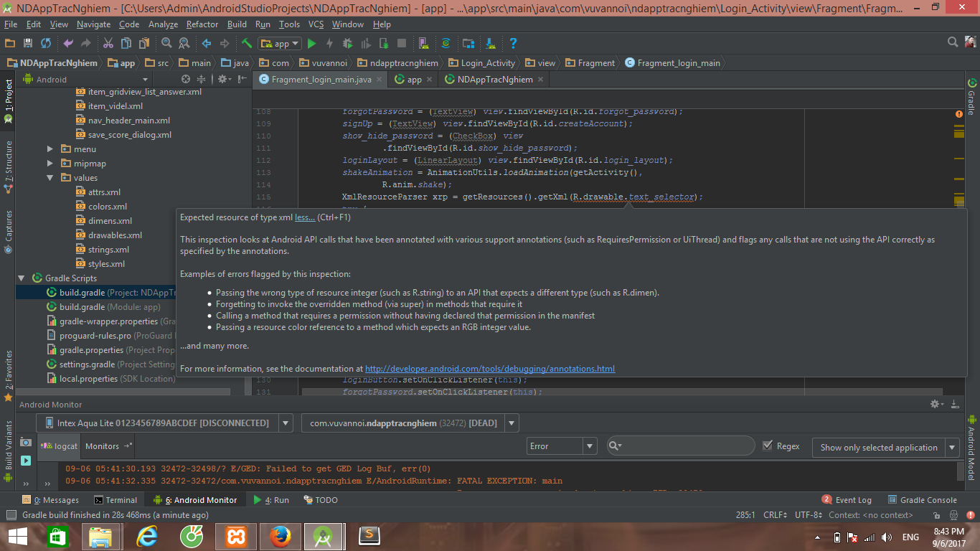Click the Synchronize toolbar icon
This screenshot has width=980, height=551.
click(46, 44)
